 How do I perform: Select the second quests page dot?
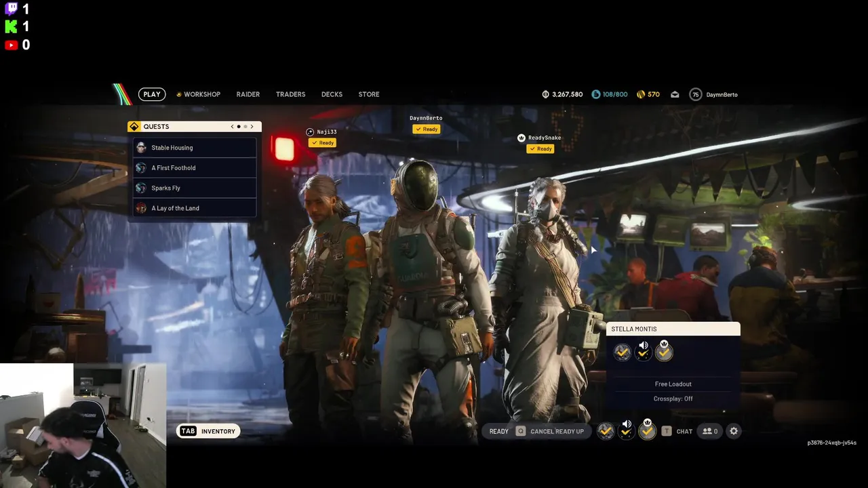(245, 126)
